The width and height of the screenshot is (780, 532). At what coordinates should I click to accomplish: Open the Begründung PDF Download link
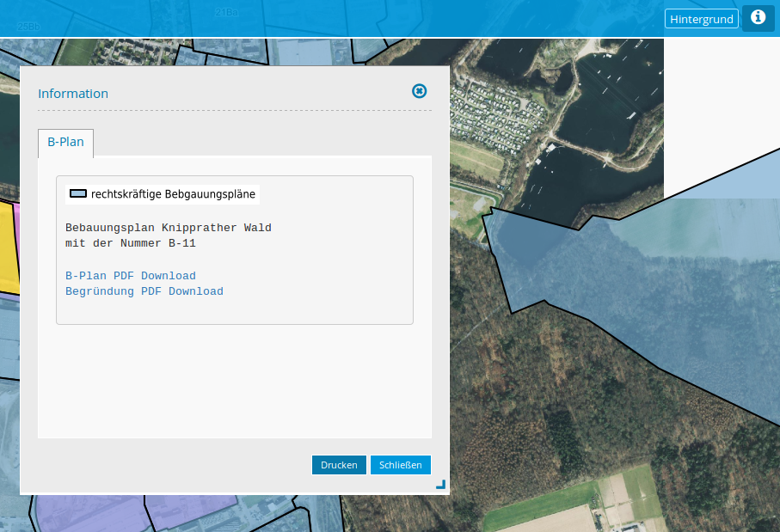click(144, 291)
